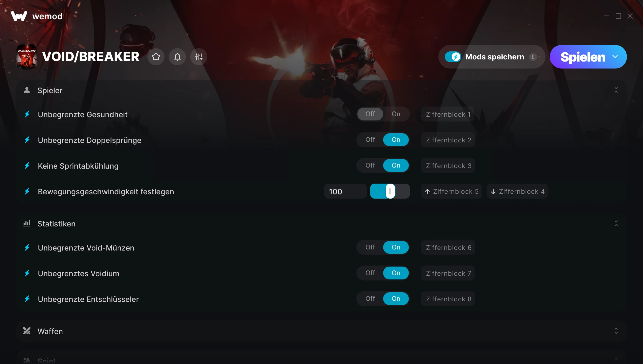Click the Waffen crossed swords icon
This screenshot has width=643, height=364.
(27, 331)
